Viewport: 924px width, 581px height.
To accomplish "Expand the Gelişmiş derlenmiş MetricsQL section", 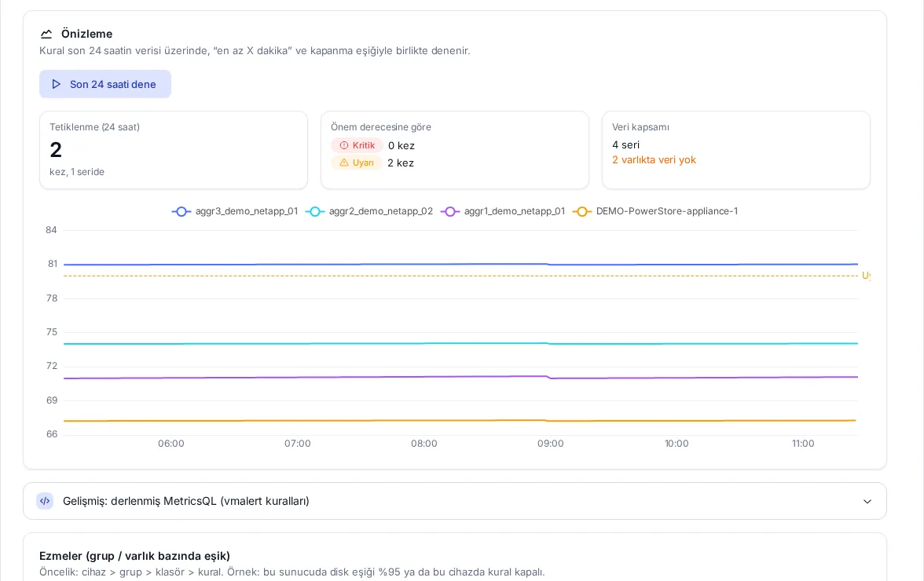I will (x=454, y=501).
